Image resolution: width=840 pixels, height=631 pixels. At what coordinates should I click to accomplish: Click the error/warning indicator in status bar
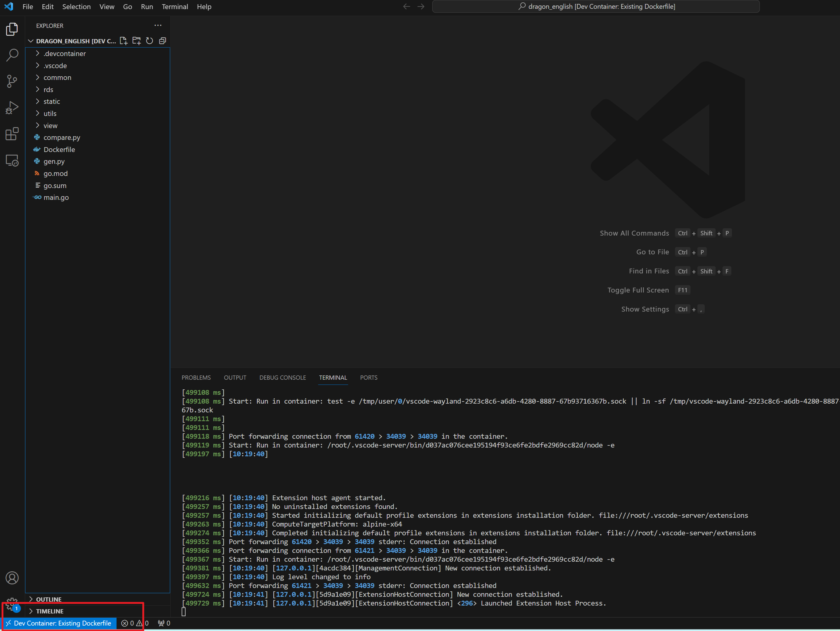[x=133, y=623]
